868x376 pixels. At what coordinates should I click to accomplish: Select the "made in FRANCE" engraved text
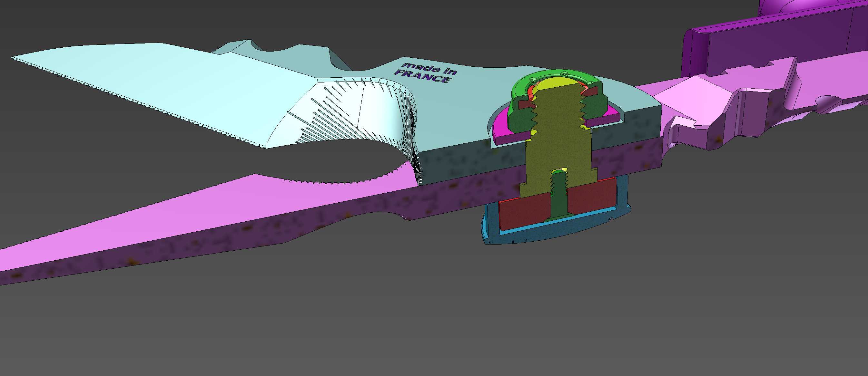click(425, 73)
